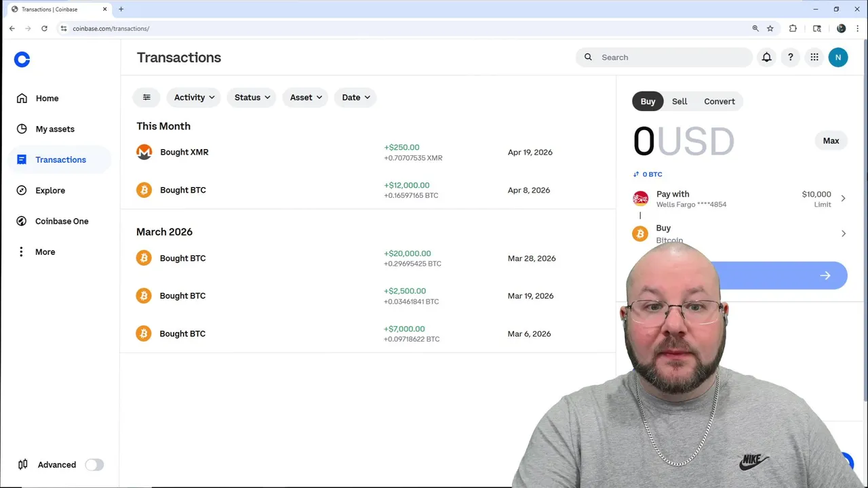Click the Mar 28, 2026 date
Image resolution: width=868 pixels, height=488 pixels.
(x=532, y=258)
